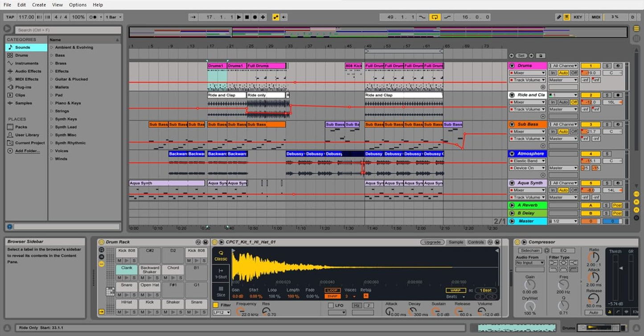
Task: Open the LP12 filter type dropdown
Action: click(x=222, y=312)
